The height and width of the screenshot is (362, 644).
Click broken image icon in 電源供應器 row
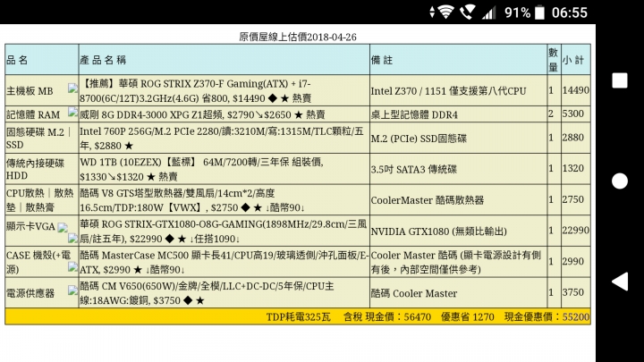click(72, 290)
